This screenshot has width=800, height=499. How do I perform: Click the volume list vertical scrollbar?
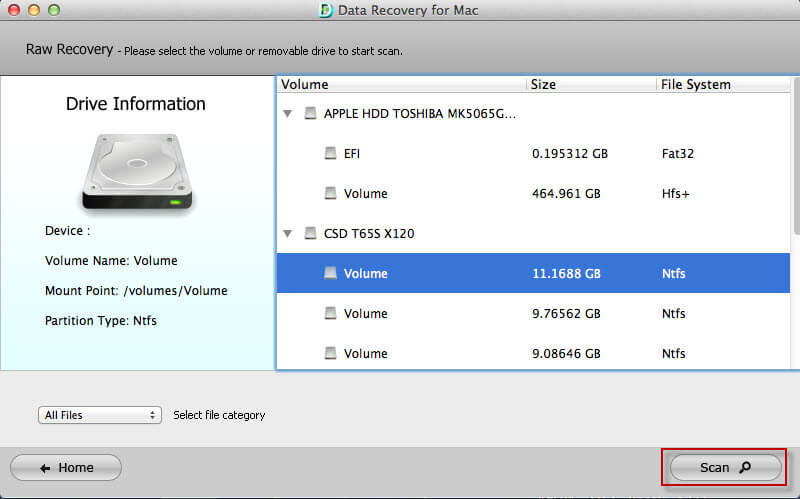[795, 156]
